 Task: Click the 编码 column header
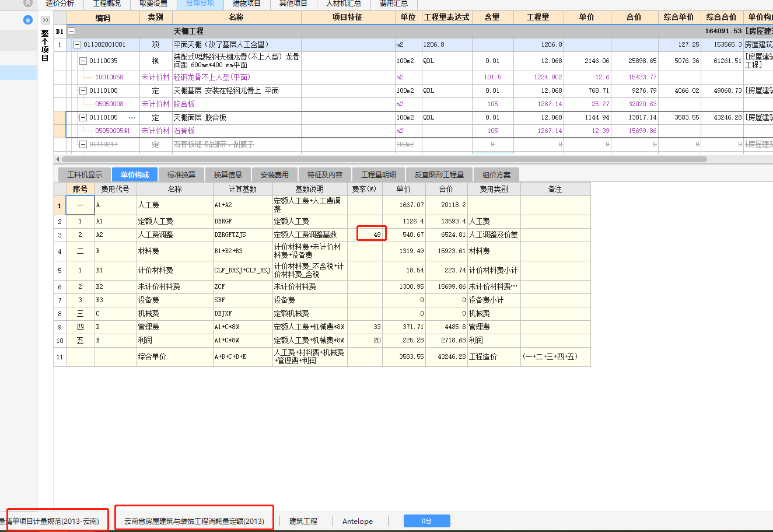(x=103, y=17)
